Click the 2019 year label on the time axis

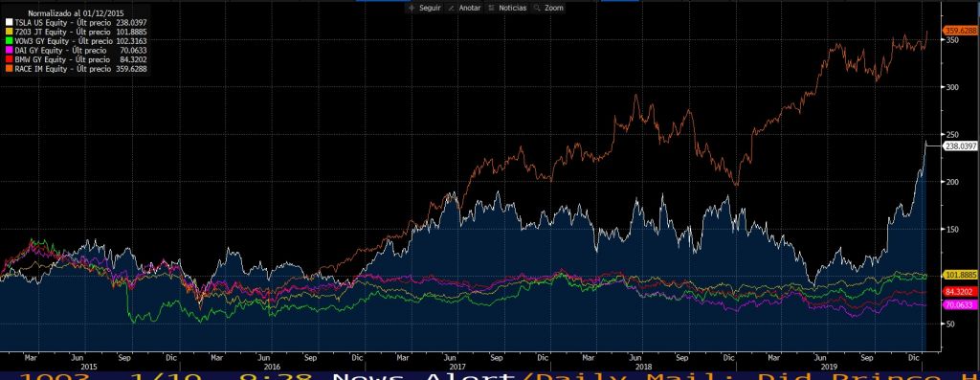point(830,367)
